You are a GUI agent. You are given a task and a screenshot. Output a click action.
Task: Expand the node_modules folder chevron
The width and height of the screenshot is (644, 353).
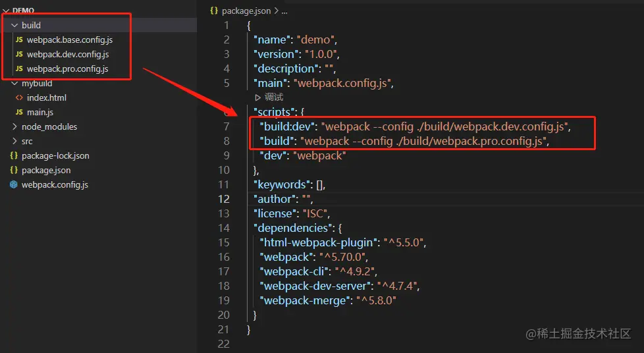(x=14, y=126)
